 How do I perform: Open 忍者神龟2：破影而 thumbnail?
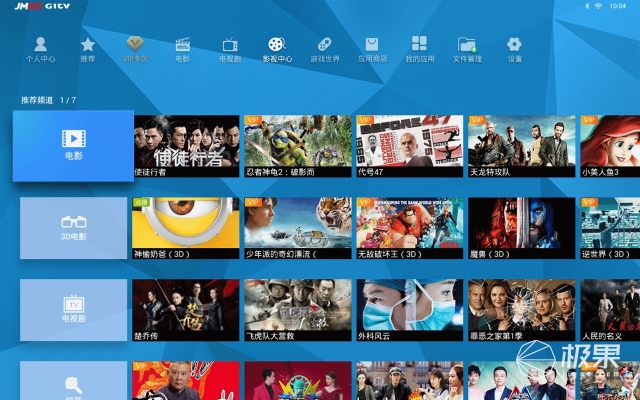(298, 146)
